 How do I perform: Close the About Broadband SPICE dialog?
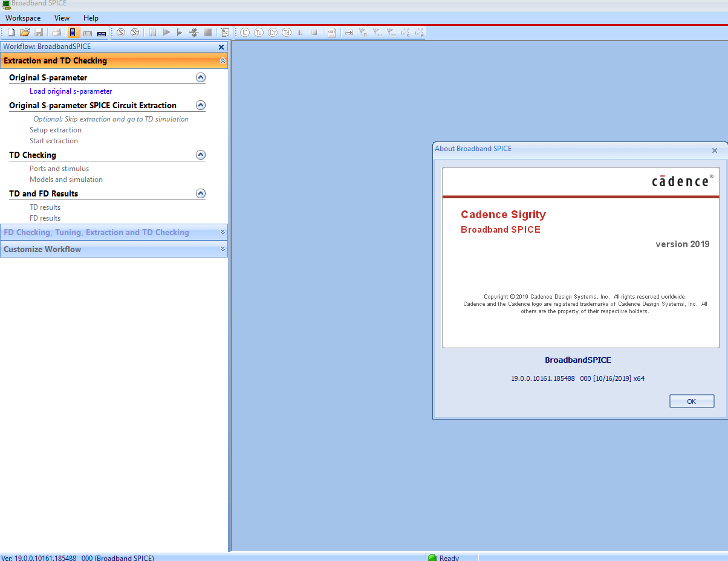tap(715, 151)
